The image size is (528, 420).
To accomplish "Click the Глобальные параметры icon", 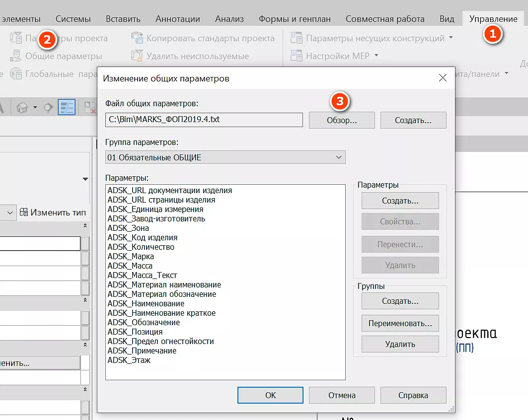I will point(16,74).
